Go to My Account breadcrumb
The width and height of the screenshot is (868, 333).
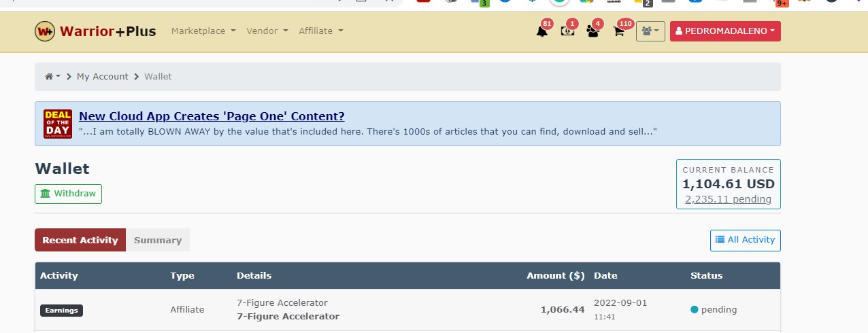tap(102, 77)
